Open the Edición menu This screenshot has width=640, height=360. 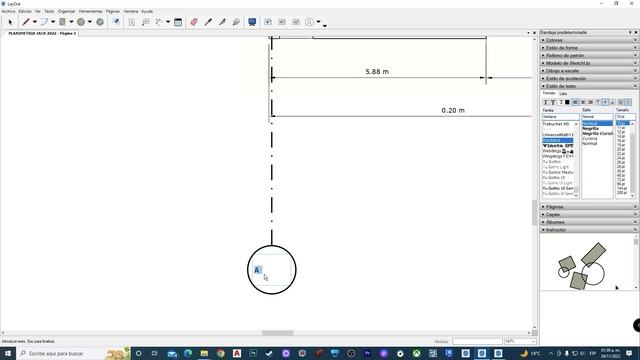tap(25, 11)
